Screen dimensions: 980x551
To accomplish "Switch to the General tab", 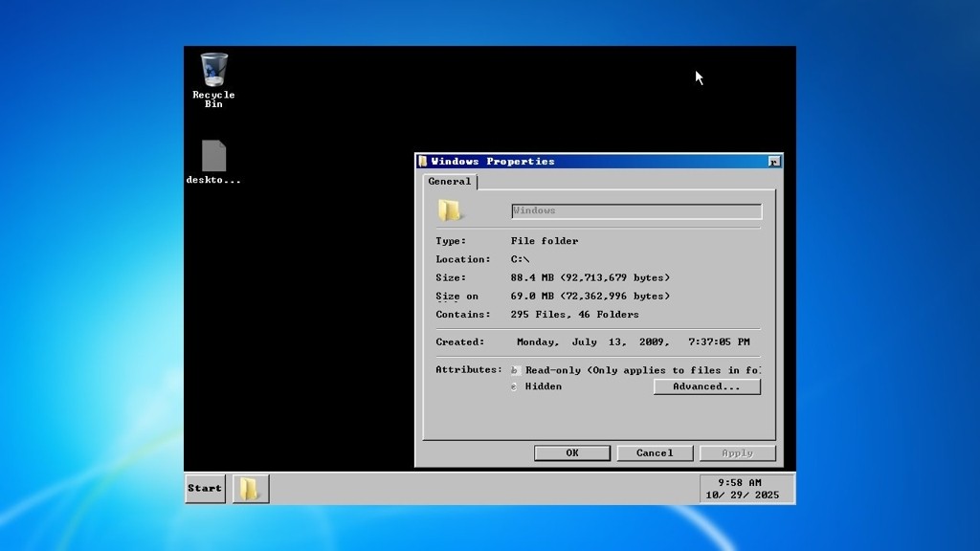I will 449,182.
